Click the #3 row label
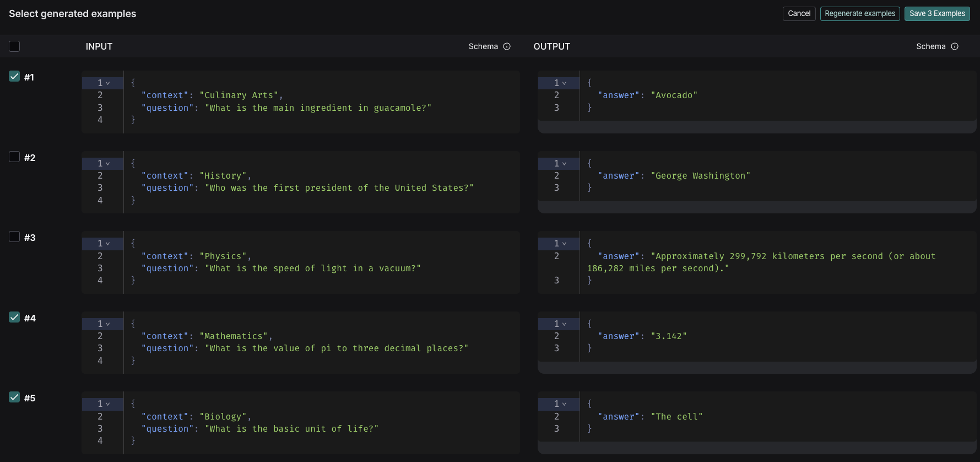This screenshot has width=980, height=462. (30, 238)
